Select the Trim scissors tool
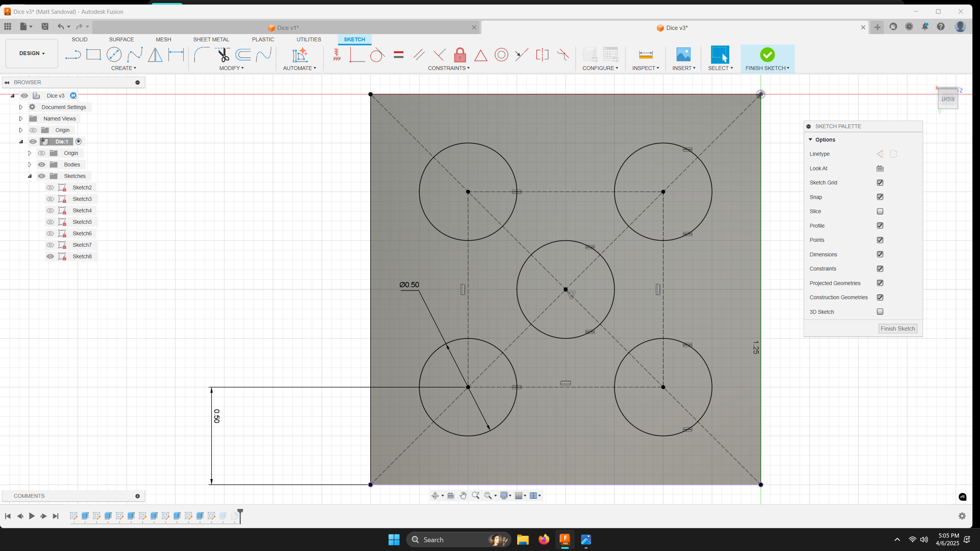The width and height of the screenshot is (980, 551). click(222, 55)
